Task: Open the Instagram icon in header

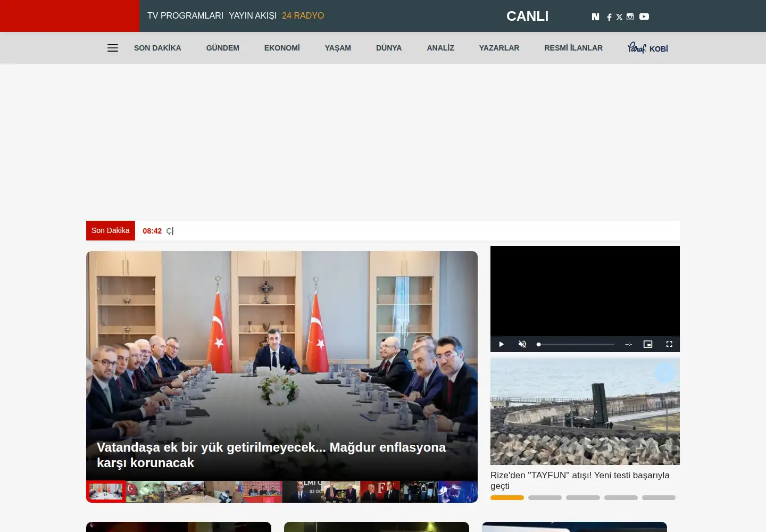Action: point(630,16)
